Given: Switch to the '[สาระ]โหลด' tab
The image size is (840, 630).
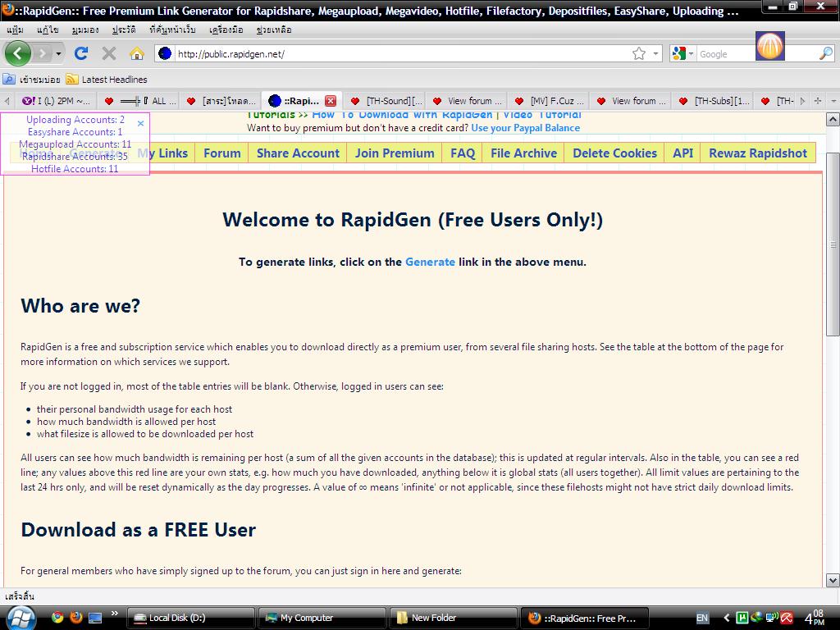Looking at the screenshot, I should [x=220, y=101].
